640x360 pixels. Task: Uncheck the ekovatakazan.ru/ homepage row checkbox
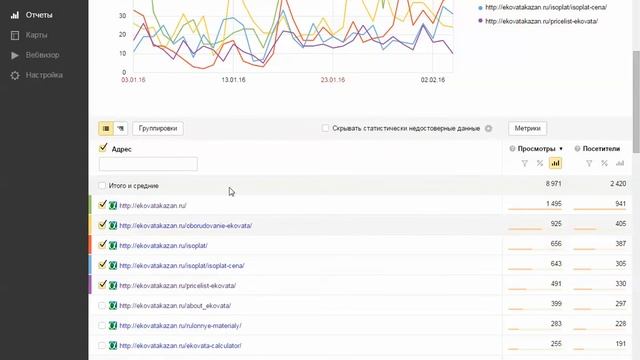(x=102, y=204)
